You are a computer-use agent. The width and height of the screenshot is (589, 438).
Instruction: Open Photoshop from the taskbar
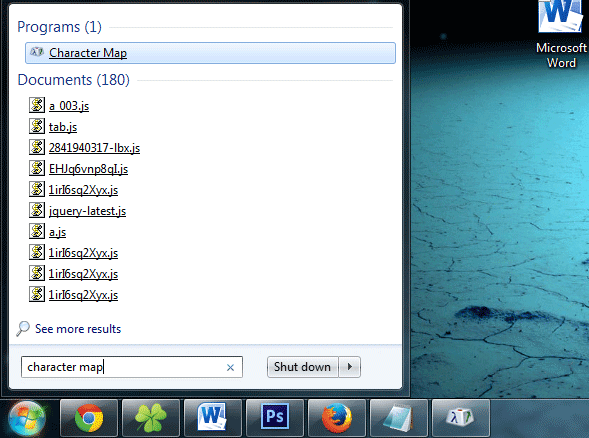point(275,418)
